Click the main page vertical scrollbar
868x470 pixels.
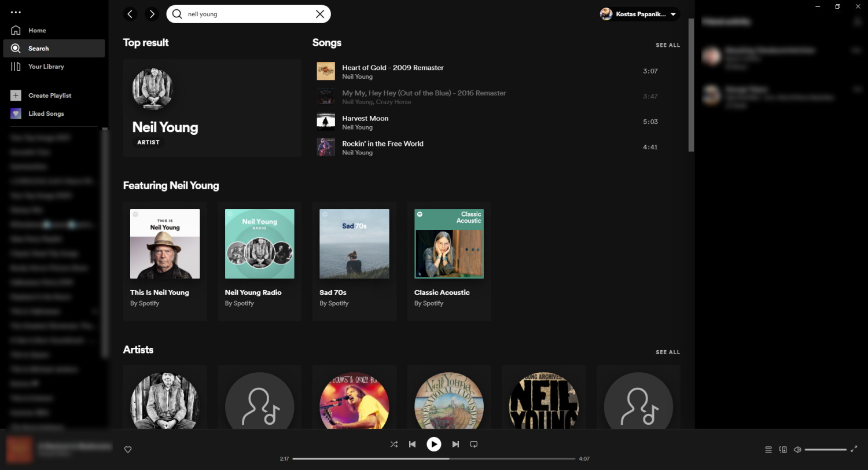click(x=691, y=85)
